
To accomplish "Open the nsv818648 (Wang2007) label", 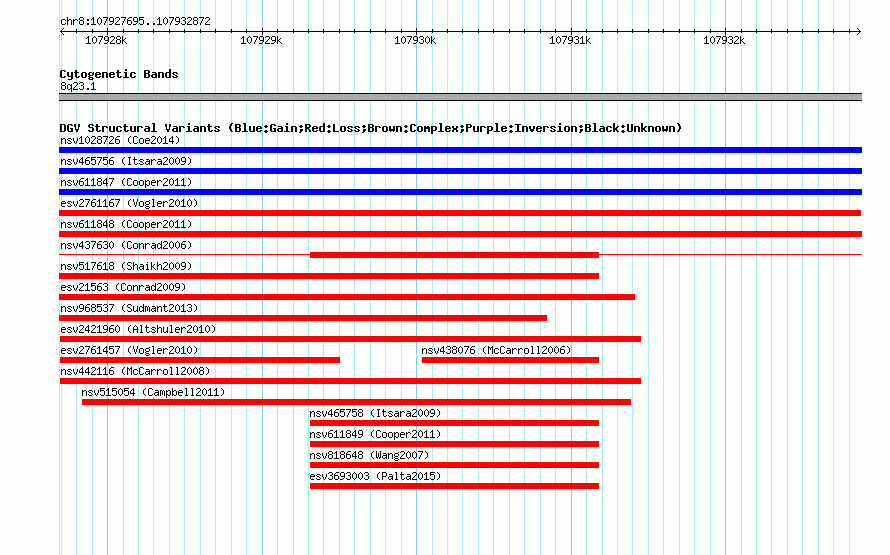I will pos(369,455).
